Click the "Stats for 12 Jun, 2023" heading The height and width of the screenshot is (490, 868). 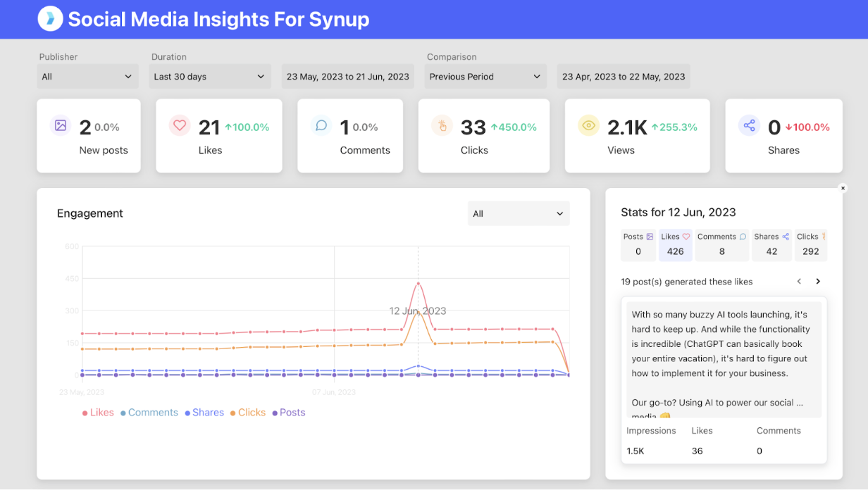tap(678, 212)
